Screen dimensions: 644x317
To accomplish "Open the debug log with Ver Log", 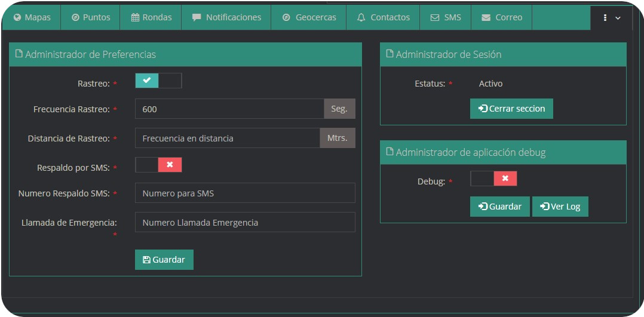I will coord(560,207).
